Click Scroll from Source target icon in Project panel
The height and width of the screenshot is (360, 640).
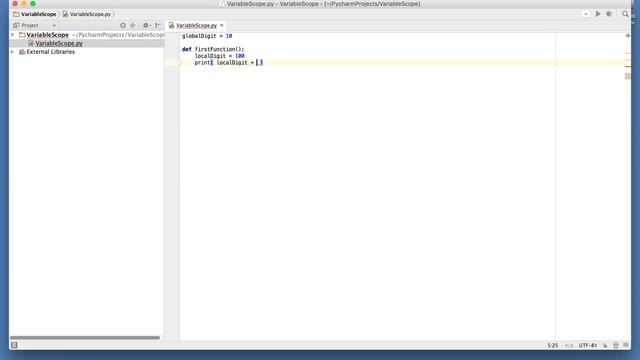point(123,25)
